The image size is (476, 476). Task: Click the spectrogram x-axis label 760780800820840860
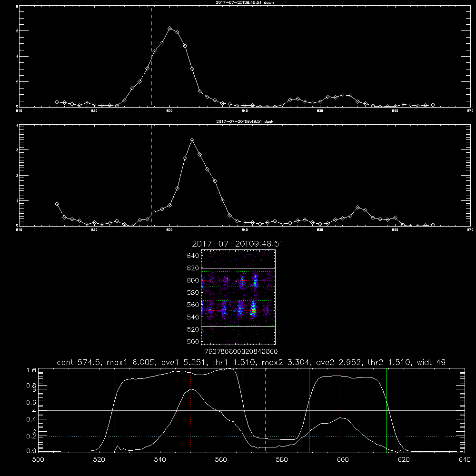pyautogui.click(x=241, y=351)
